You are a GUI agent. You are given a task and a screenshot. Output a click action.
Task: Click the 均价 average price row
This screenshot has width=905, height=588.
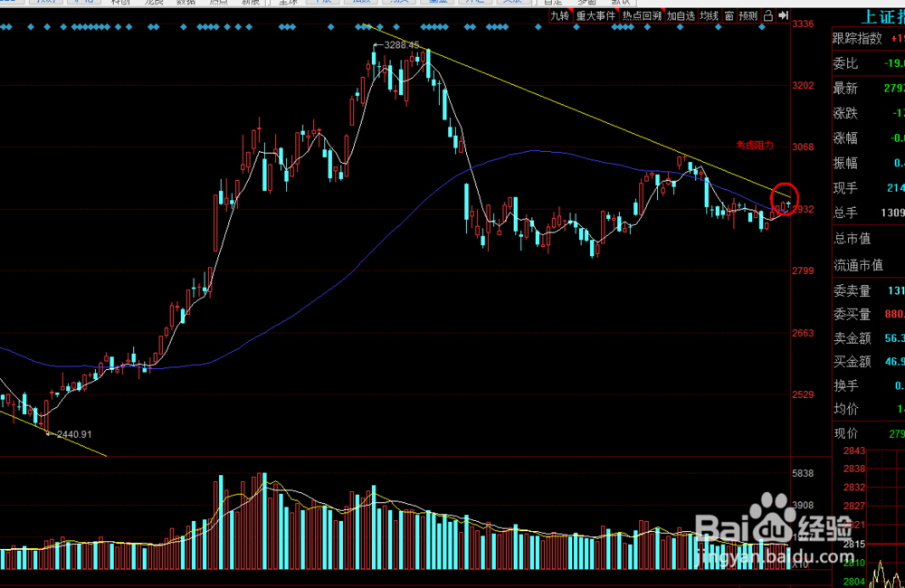(x=869, y=409)
